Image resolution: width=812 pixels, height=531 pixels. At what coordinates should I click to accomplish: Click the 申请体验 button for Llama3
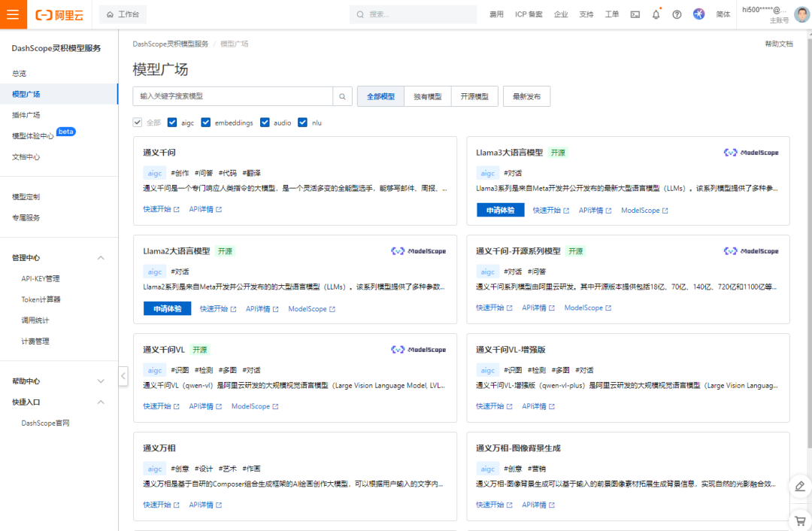[x=499, y=211]
